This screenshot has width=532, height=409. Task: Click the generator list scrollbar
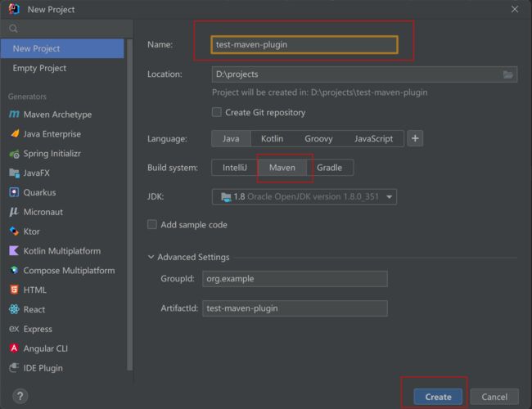tap(129, 204)
